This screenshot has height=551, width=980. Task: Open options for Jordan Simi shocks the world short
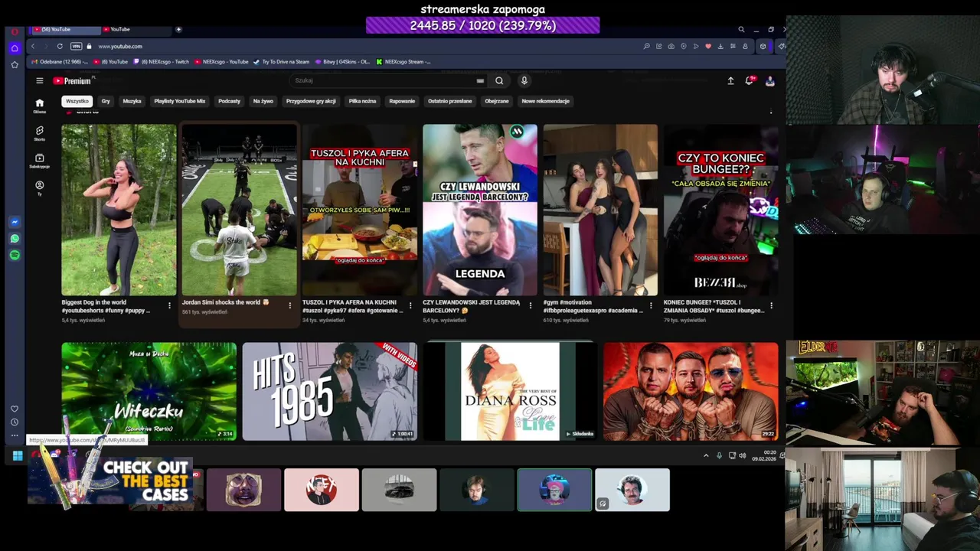(x=289, y=305)
